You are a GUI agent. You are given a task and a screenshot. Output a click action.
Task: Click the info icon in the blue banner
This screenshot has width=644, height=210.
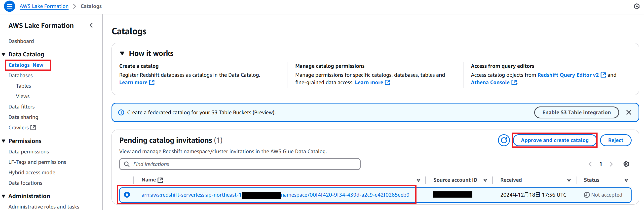pyautogui.click(x=121, y=112)
